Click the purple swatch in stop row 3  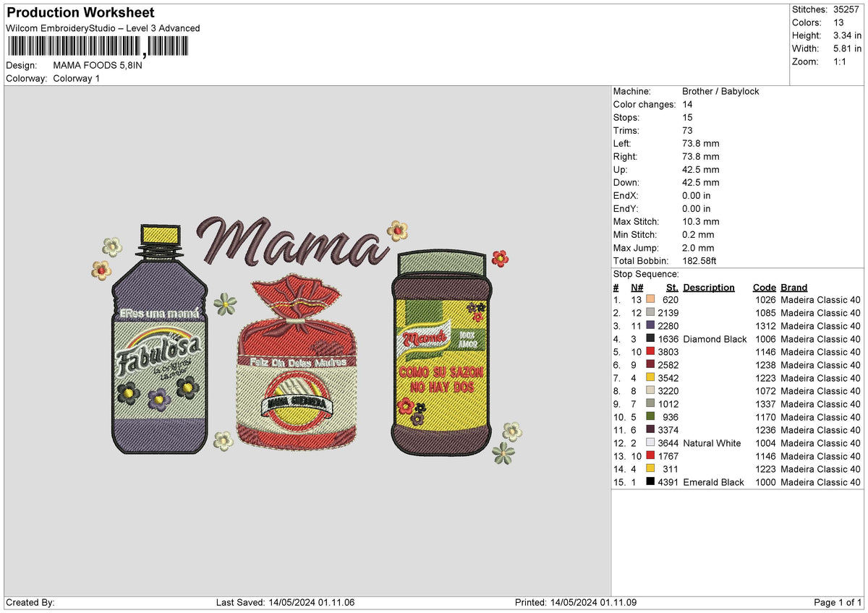pyautogui.click(x=651, y=326)
